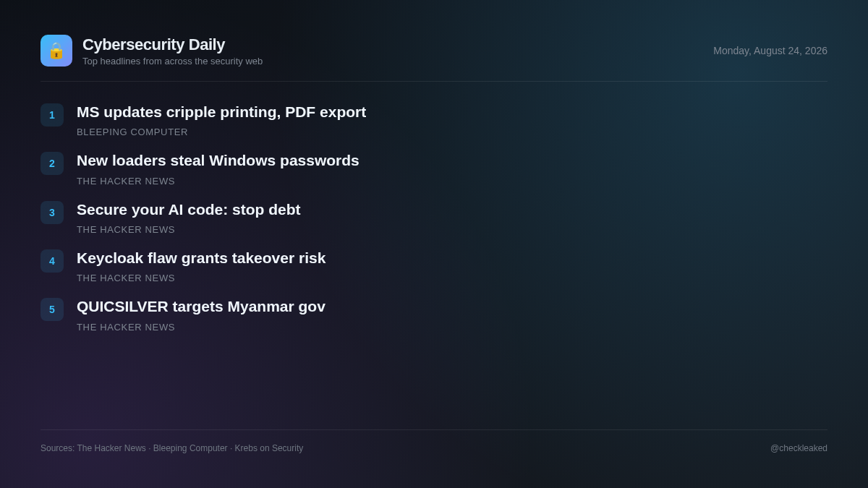Select the number 5 rank badge

(52, 309)
